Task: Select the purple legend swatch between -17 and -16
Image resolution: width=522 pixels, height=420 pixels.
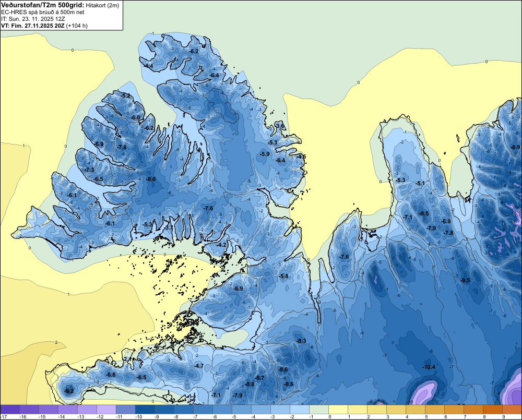Action: [x=10, y=410]
